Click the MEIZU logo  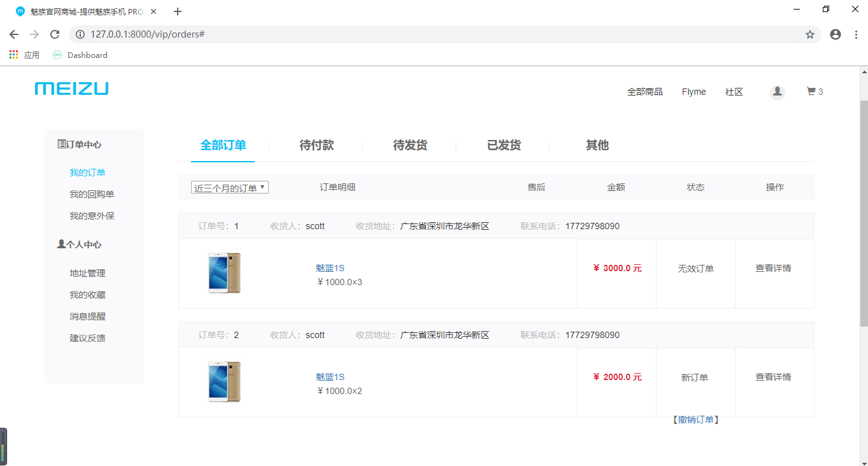coord(71,88)
